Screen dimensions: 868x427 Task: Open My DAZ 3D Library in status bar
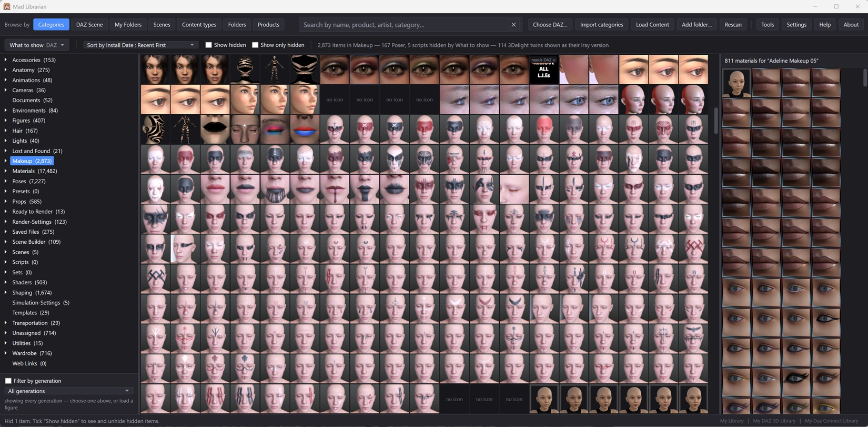(x=774, y=421)
